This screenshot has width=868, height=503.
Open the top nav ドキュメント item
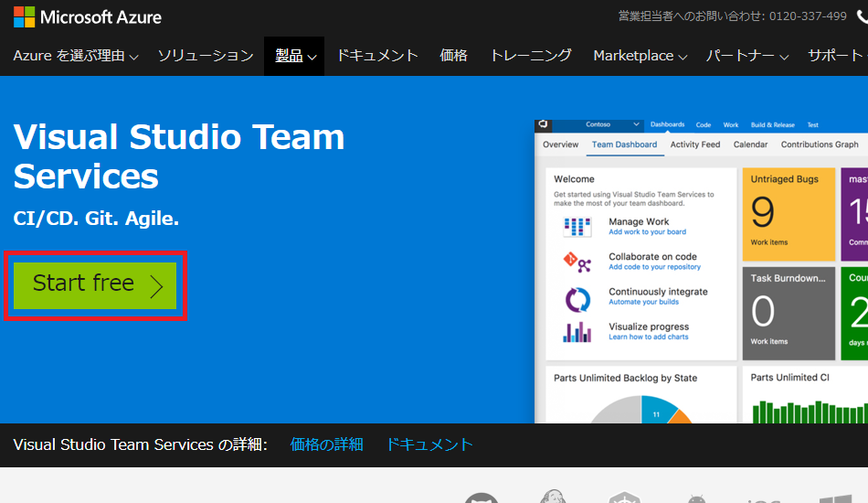click(x=377, y=56)
